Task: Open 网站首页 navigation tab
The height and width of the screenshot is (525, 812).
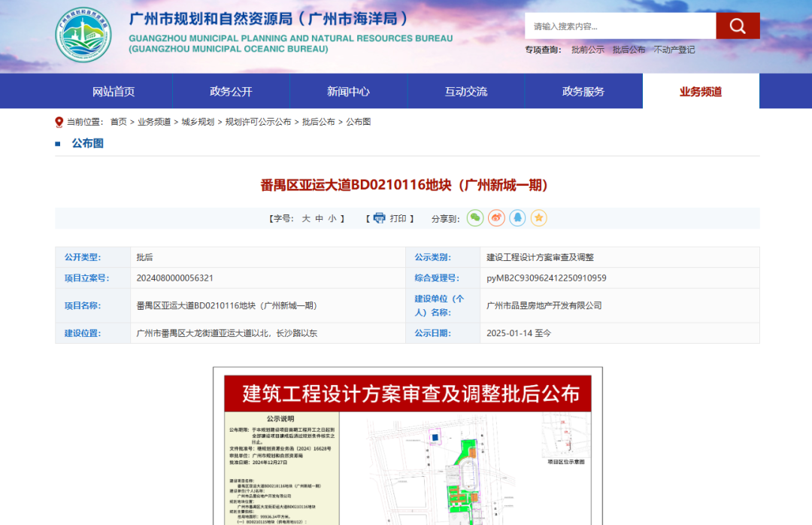Action: [114, 91]
